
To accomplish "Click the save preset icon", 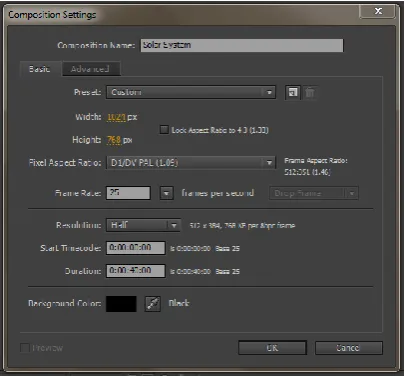I will tap(293, 92).
